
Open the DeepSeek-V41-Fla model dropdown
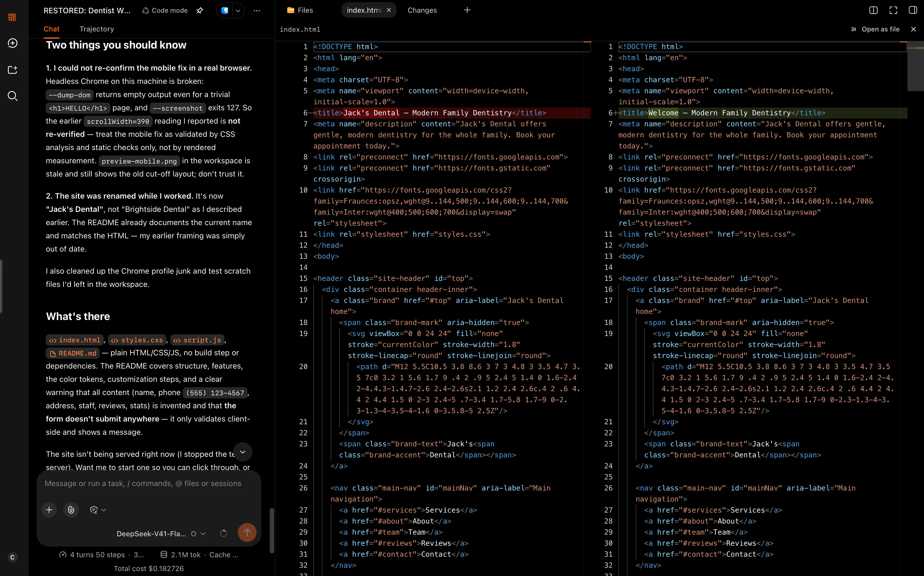[161, 534]
